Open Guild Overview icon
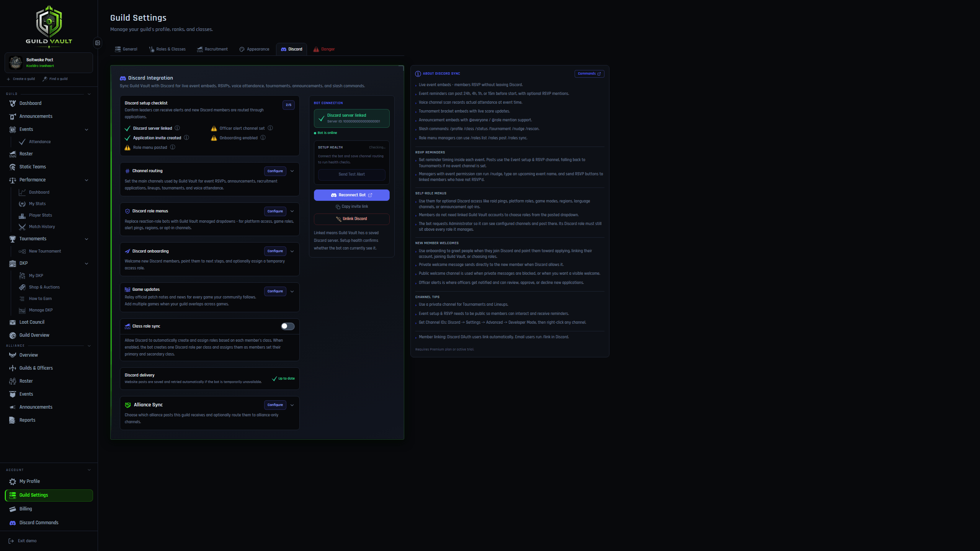980x551 pixels. 13,335
